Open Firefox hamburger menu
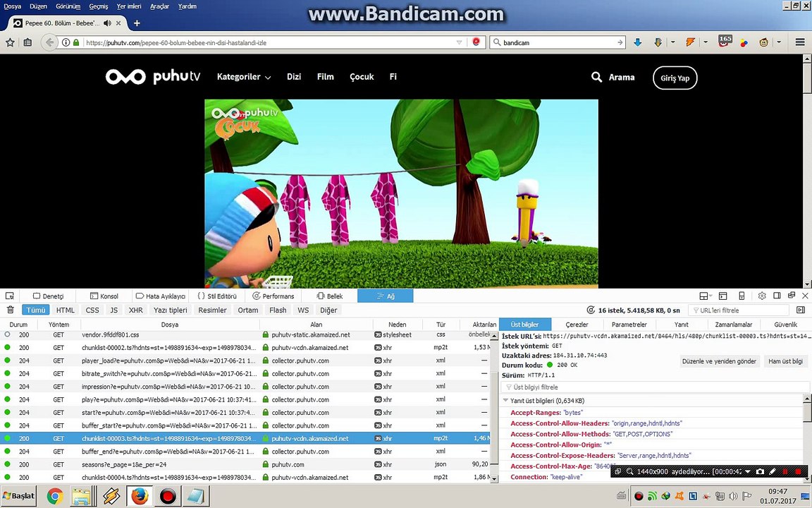812x508 pixels. 800,42
